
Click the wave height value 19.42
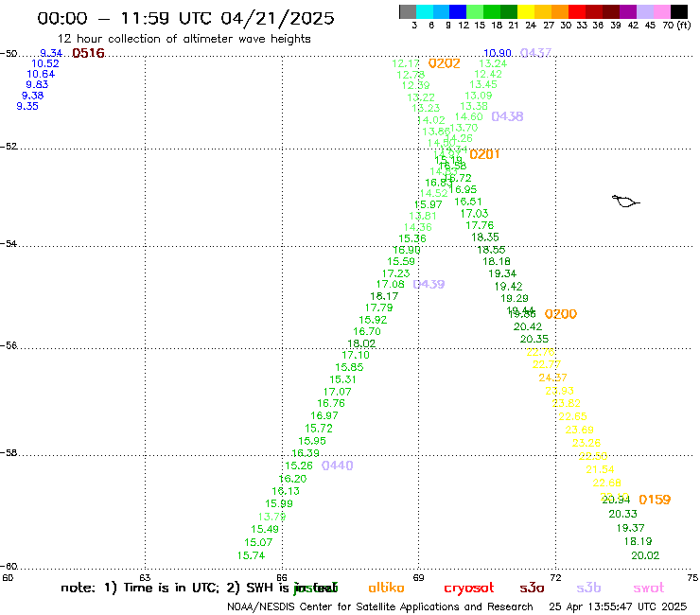click(x=508, y=287)
